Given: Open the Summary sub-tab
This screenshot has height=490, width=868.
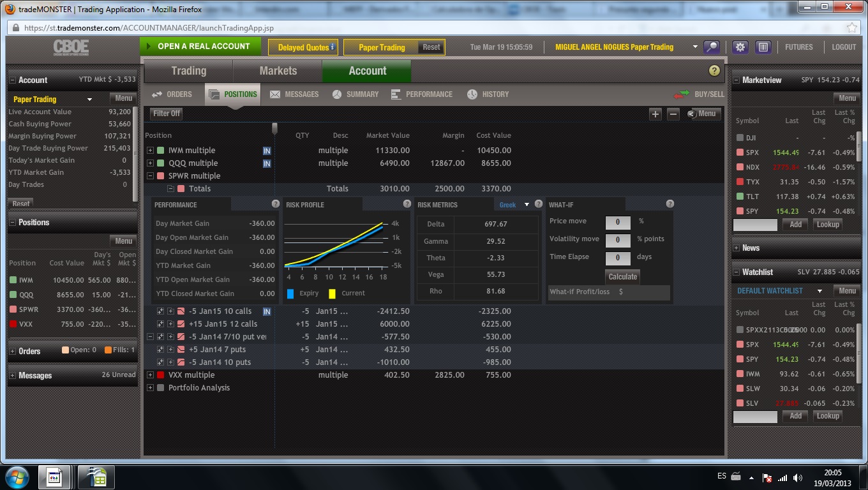Looking at the screenshot, I should (x=355, y=94).
